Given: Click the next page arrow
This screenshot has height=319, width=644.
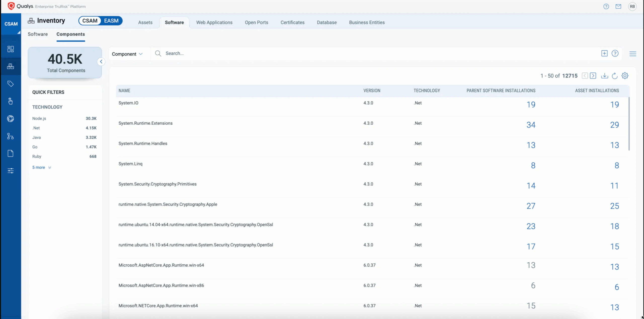Looking at the screenshot, I should pyautogui.click(x=593, y=76).
